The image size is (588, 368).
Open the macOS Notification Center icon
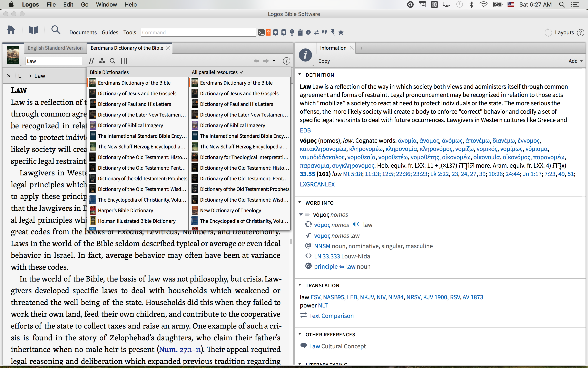point(575,4)
